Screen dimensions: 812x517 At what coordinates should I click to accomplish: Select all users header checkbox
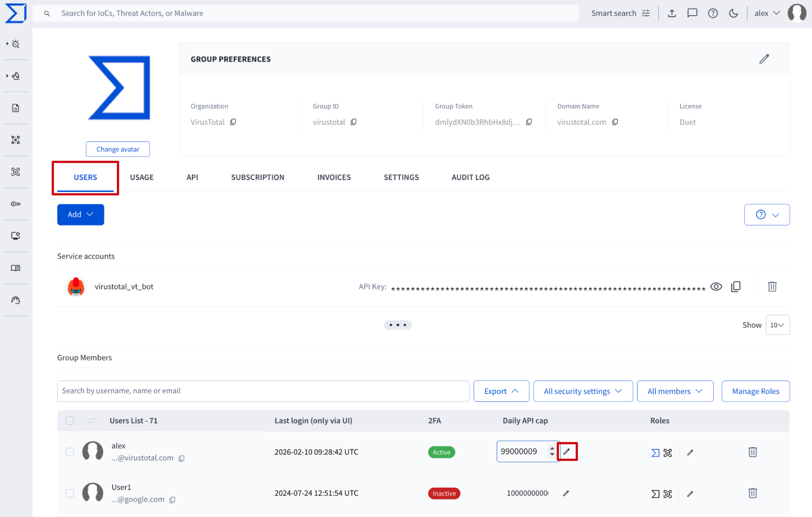pyautogui.click(x=70, y=420)
